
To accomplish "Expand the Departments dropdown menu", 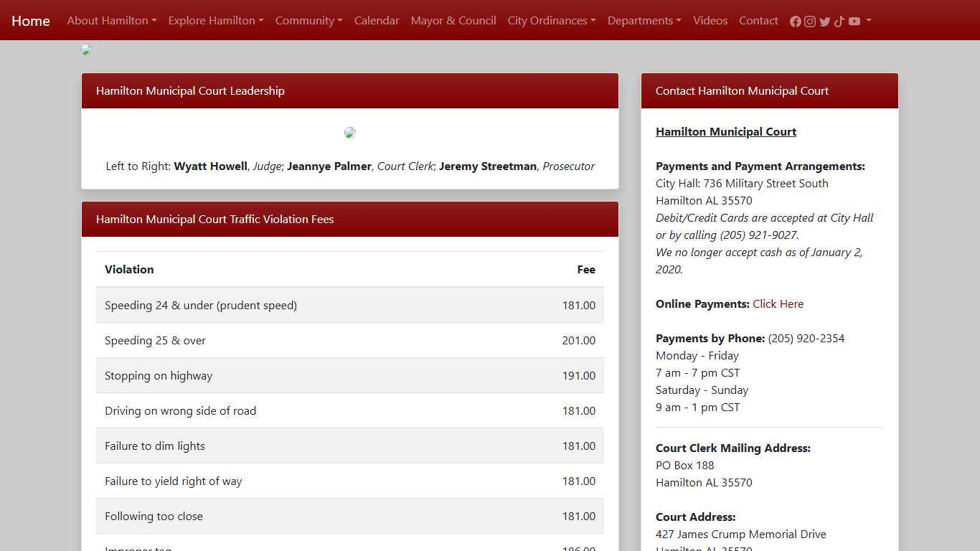I will (x=644, y=21).
